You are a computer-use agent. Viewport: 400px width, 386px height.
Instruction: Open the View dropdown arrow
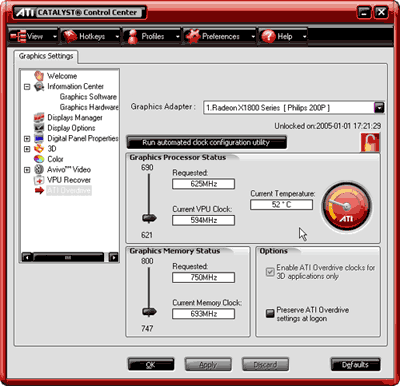point(55,37)
